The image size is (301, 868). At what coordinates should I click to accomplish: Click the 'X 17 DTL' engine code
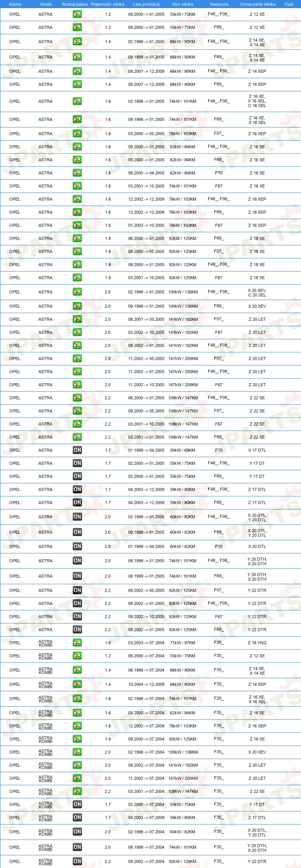pyautogui.click(x=257, y=450)
